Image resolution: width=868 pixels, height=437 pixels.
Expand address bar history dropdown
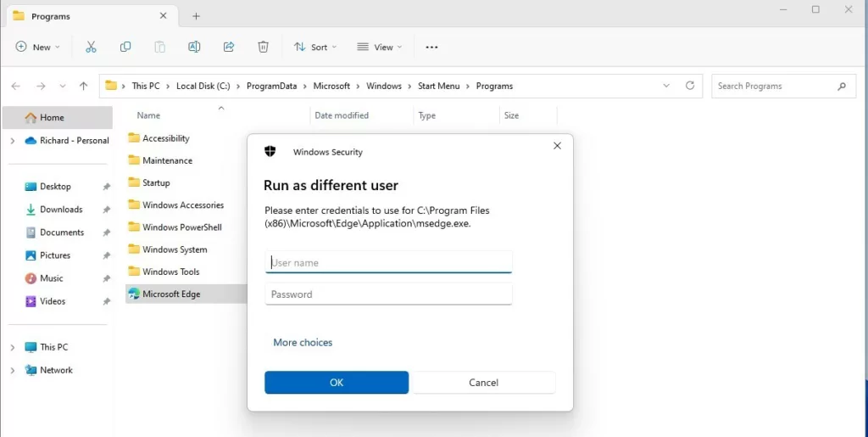(666, 86)
